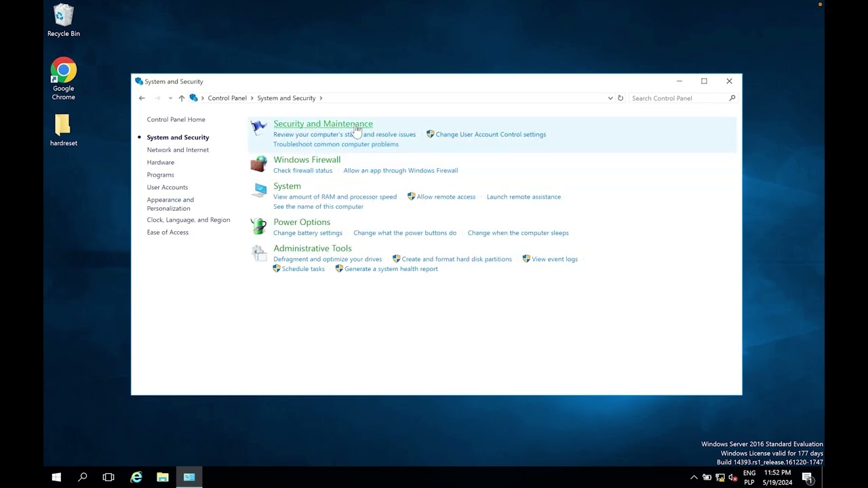Click System and Security breadcrumb segment

click(286, 98)
